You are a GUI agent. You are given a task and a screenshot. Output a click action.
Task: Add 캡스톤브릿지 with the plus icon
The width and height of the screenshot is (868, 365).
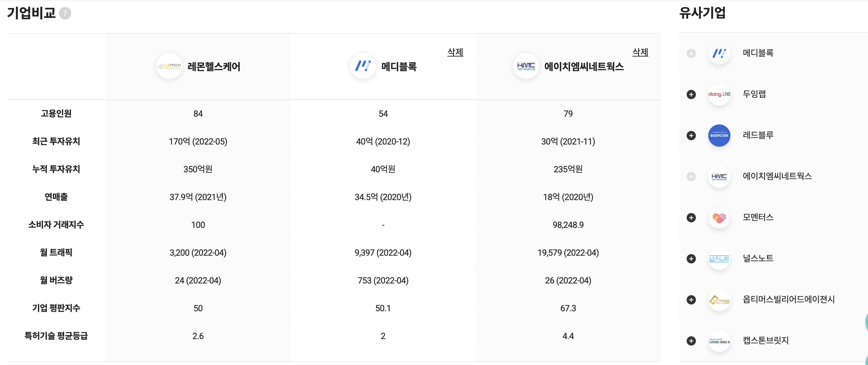[691, 341]
